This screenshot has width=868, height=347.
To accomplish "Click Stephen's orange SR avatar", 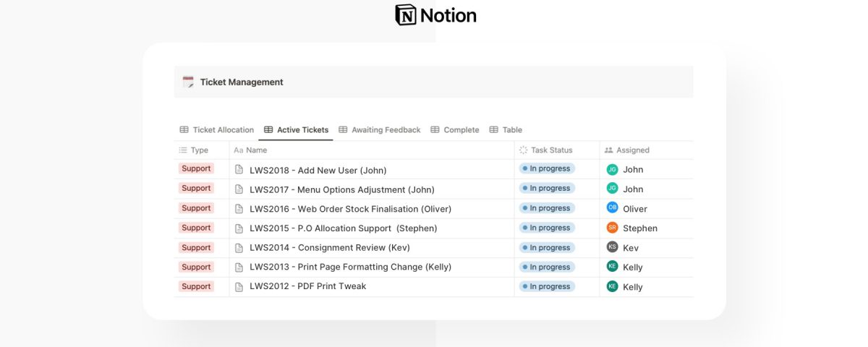I will coord(612,228).
